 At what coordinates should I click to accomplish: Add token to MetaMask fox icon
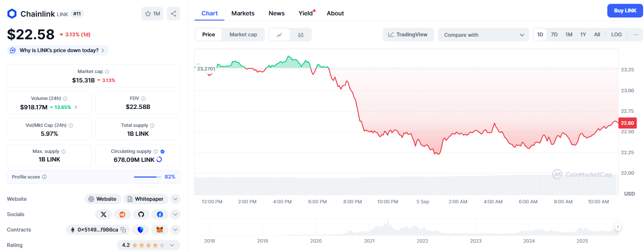(160, 230)
